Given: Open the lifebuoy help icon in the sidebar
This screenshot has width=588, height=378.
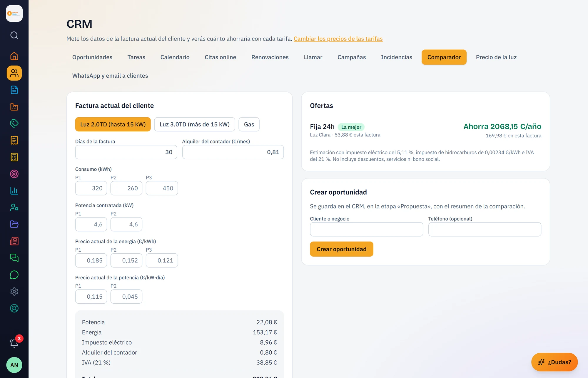Looking at the screenshot, I should 14,308.
